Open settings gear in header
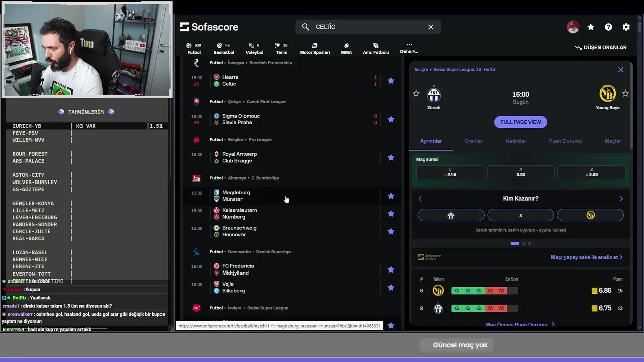The image size is (644, 362). [x=626, y=27]
